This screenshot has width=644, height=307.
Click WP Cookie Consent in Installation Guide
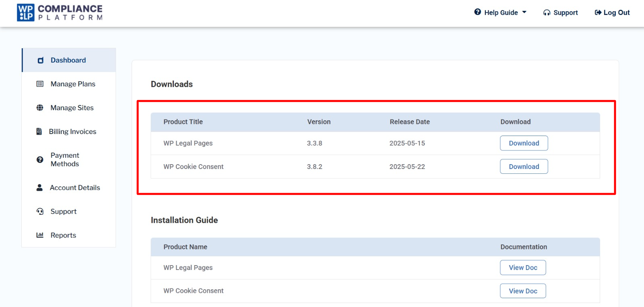coord(193,291)
